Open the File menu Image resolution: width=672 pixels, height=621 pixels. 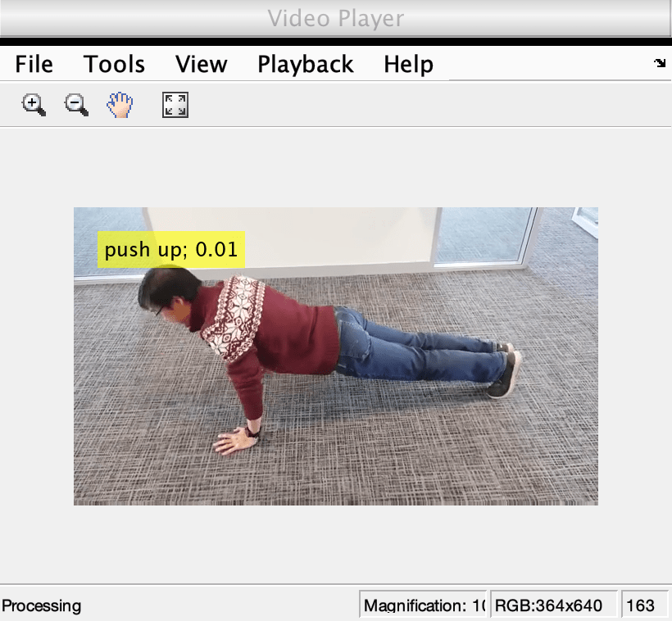(34, 64)
